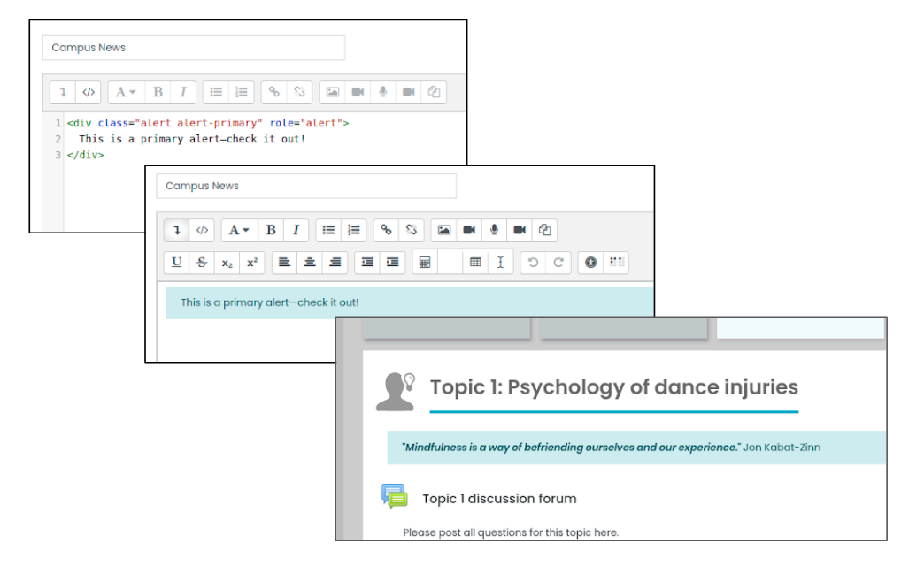Open the equation editor calculator icon

click(x=425, y=263)
